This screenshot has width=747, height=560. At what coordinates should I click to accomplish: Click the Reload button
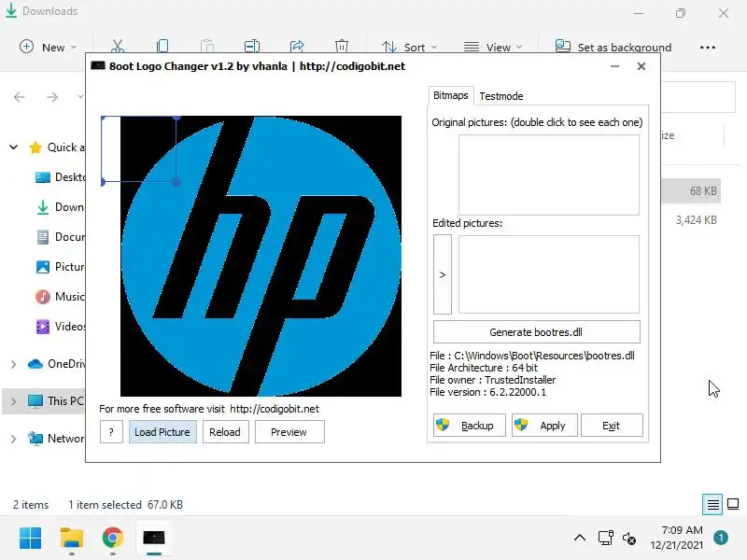pos(225,432)
